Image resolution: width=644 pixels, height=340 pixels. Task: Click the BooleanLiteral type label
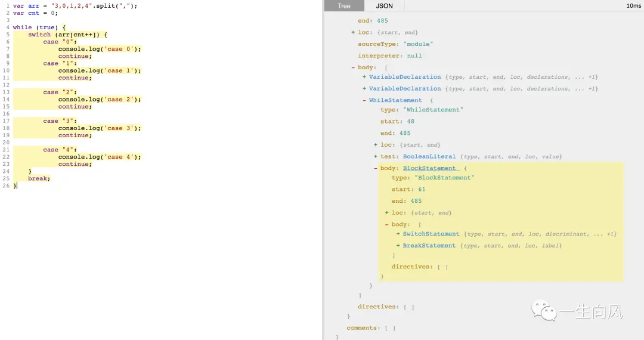(x=429, y=156)
